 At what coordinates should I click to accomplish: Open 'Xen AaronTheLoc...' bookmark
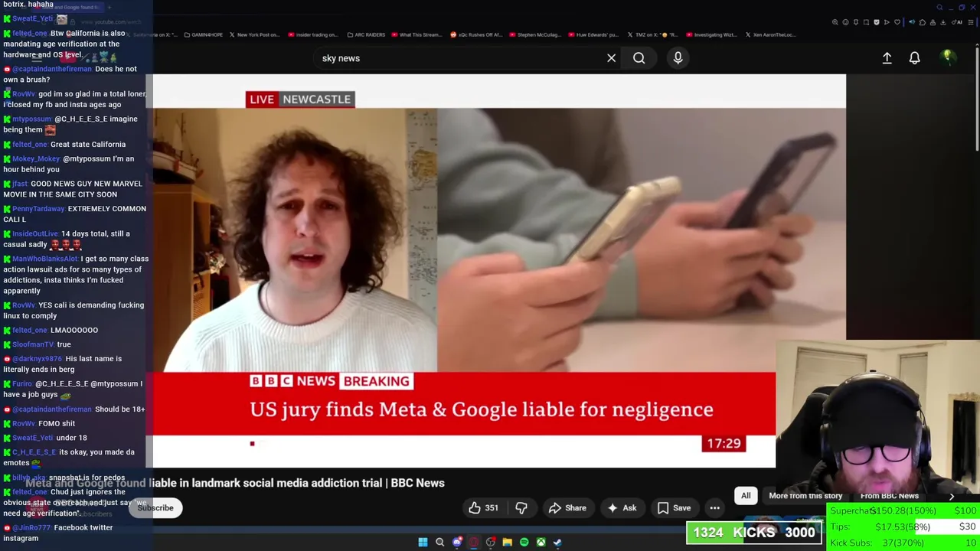coord(769,34)
